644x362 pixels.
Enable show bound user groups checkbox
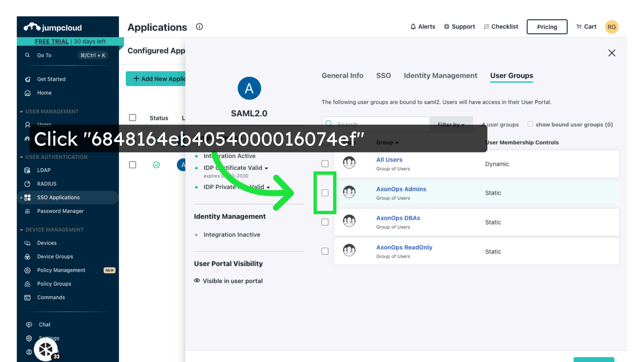click(530, 124)
